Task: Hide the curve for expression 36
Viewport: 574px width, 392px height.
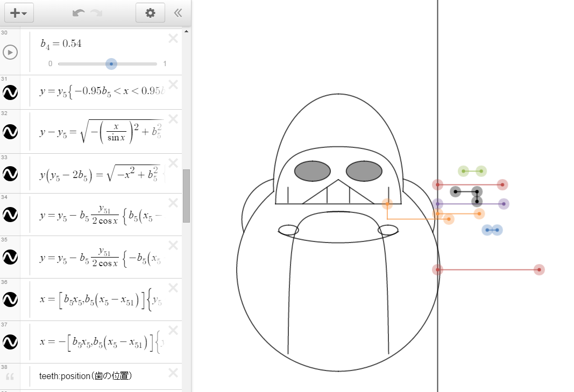Action: coord(10,300)
